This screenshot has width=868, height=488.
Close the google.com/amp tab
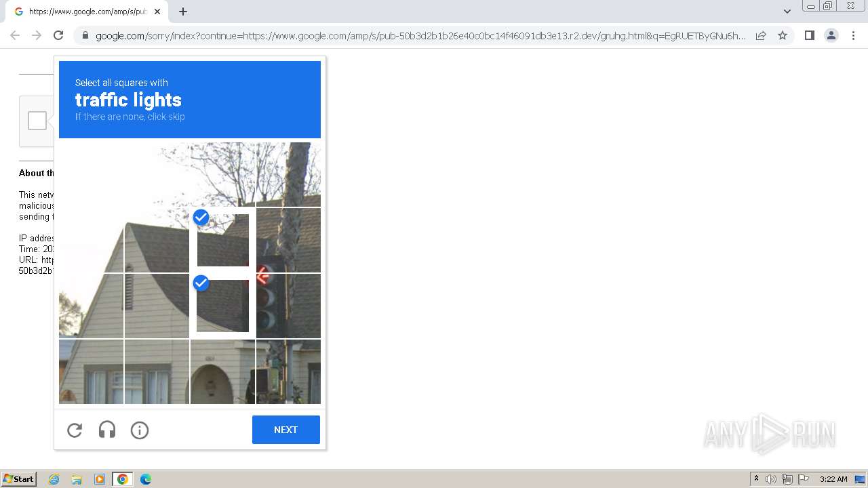click(157, 12)
